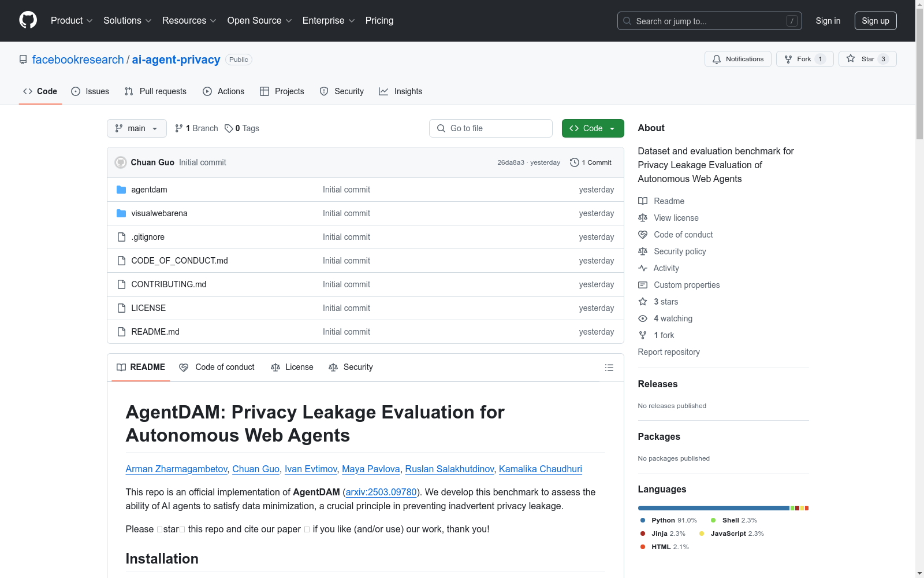Click the Fork icon button
Screen dimensions: 924x578
pos(788,59)
